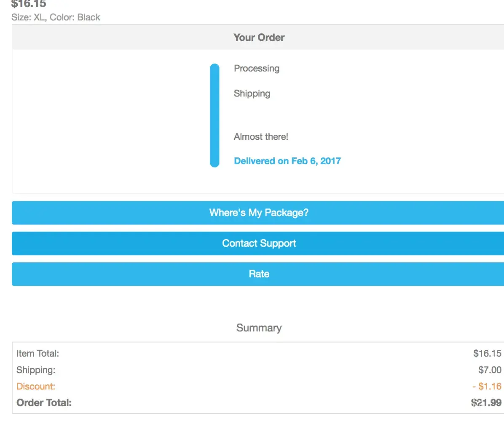Screen dimensions: 504x421
Task: Click Delivered on Feb 6, 2017 text
Action: [287, 161]
